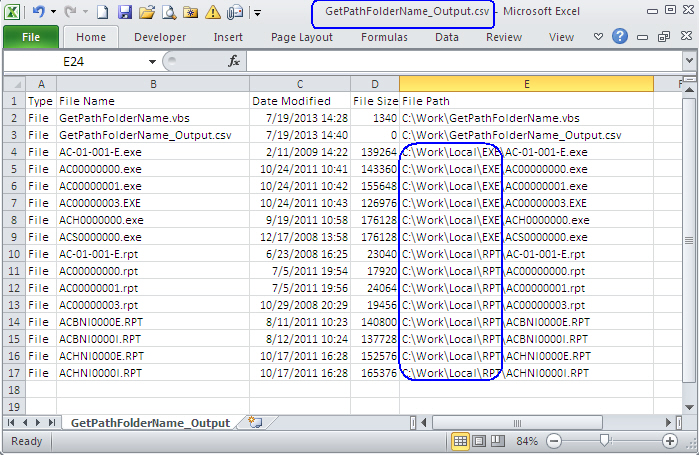Click the Name Box showing E24
Viewport: 699px width, 455px height.
tap(74, 61)
